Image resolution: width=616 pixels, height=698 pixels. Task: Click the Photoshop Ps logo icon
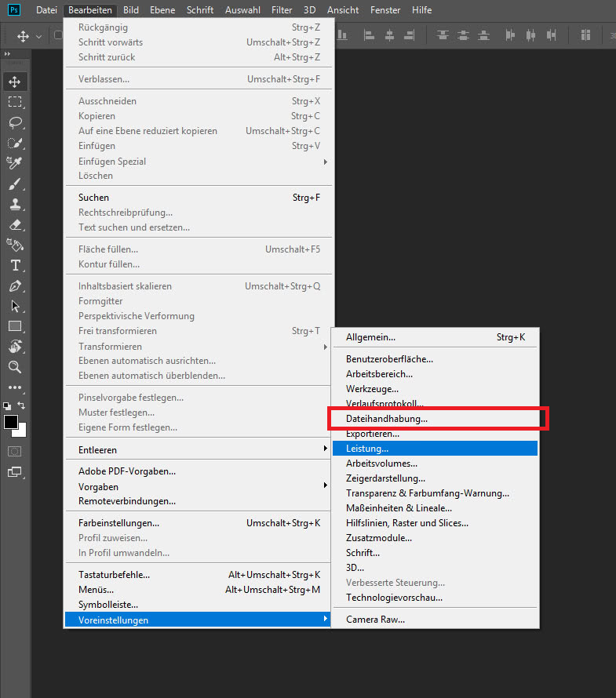click(14, 9)
